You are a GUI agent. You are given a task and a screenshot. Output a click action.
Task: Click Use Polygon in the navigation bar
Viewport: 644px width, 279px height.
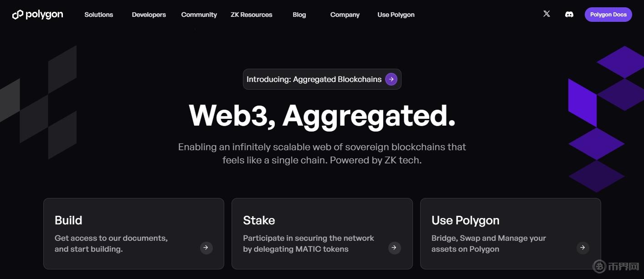(x=396, y=15)
